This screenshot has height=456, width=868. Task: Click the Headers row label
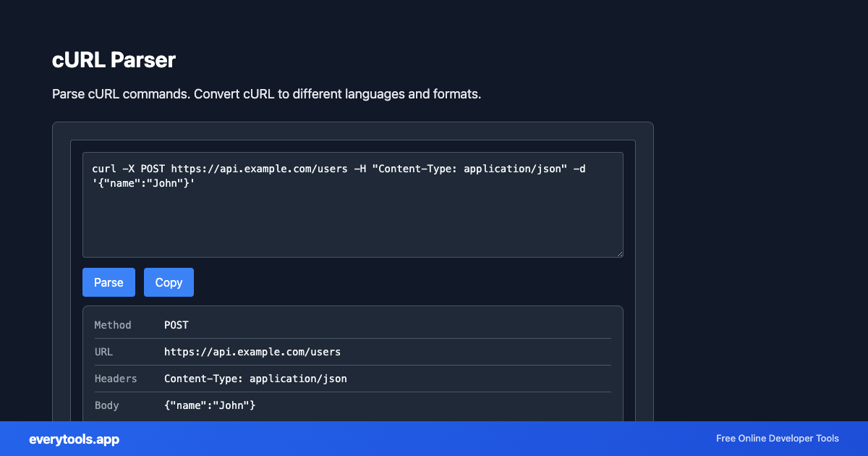[x=116, y=379]
